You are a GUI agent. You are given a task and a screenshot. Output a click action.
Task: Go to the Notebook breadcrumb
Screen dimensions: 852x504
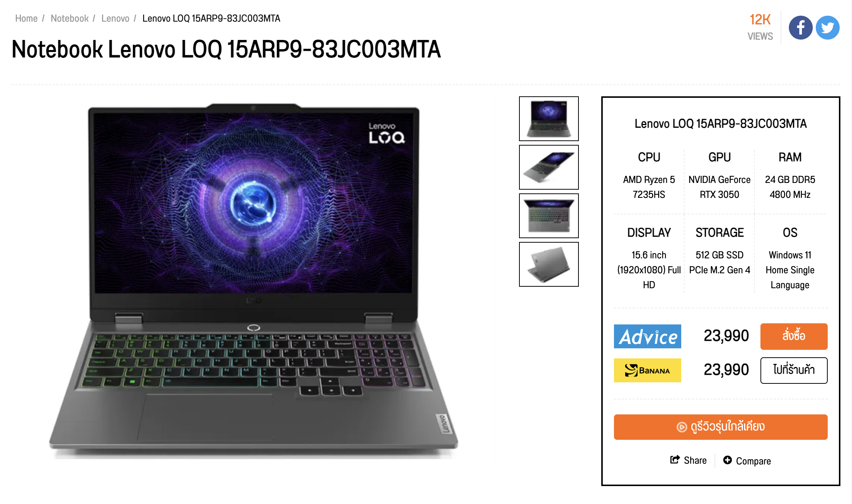pyautogui.click(x=70, y=18)
